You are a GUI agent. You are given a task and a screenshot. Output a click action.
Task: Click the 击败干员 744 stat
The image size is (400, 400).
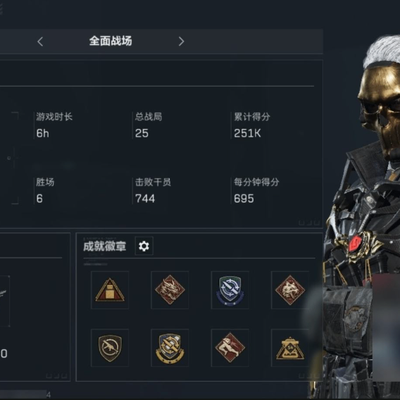153,191
